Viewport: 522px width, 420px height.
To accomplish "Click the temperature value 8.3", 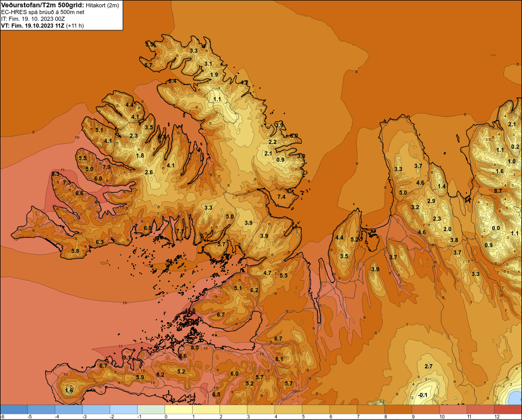I will (x=56, y=174).
